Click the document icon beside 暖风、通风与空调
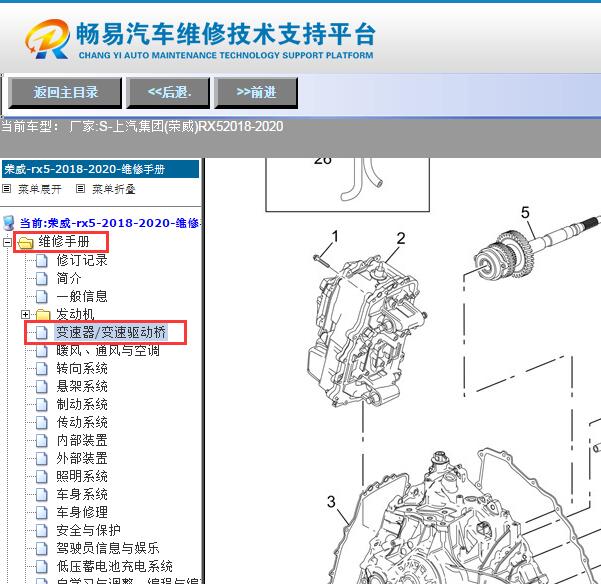The height and width of the screenshot is (584, 601). tap(42, 351)
